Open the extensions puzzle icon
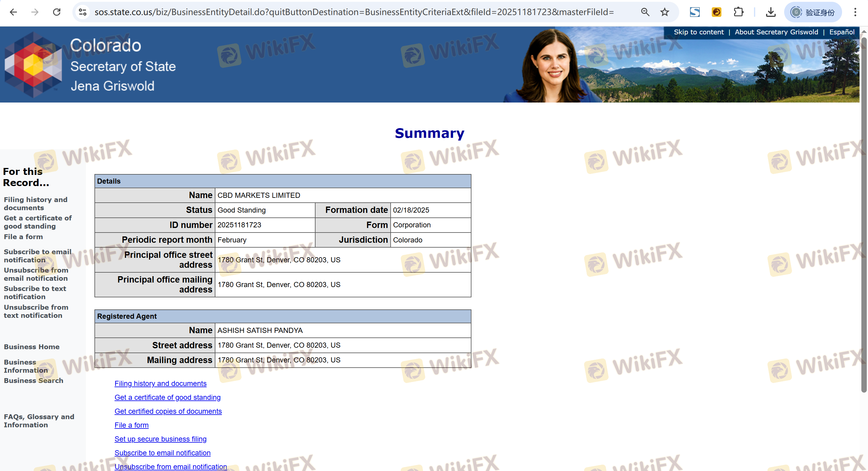Screen dimensions: 868x471 pyautogui.click(x=738, y=12)
